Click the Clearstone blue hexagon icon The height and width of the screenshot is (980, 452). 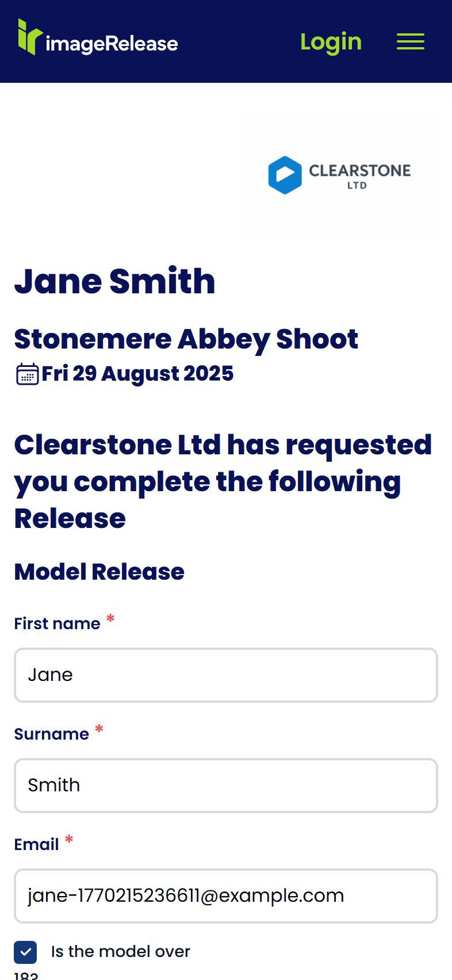285,175
